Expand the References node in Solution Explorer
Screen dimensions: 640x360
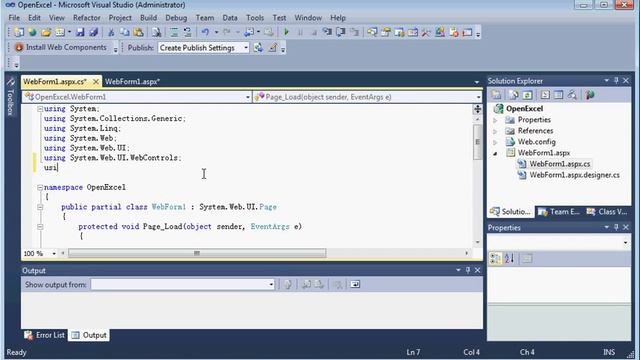(495, 131)
